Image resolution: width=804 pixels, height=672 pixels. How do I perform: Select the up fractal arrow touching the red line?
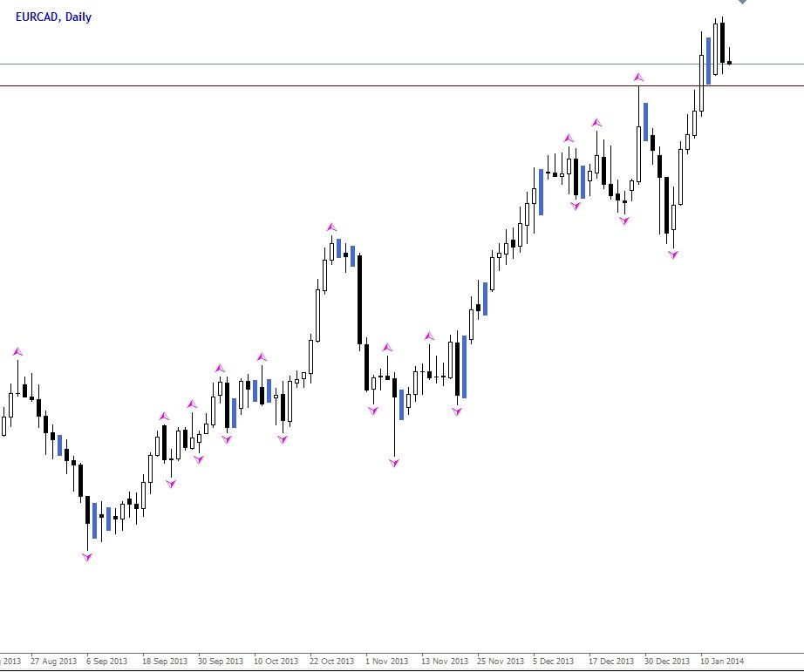point(638,78)
